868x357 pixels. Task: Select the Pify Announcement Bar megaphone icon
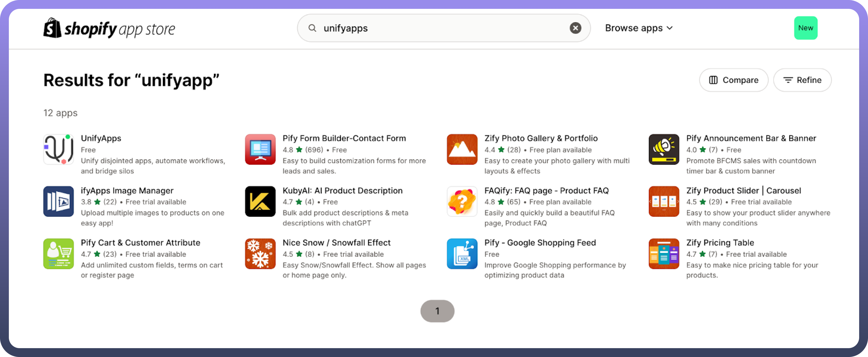coord(664,149)
